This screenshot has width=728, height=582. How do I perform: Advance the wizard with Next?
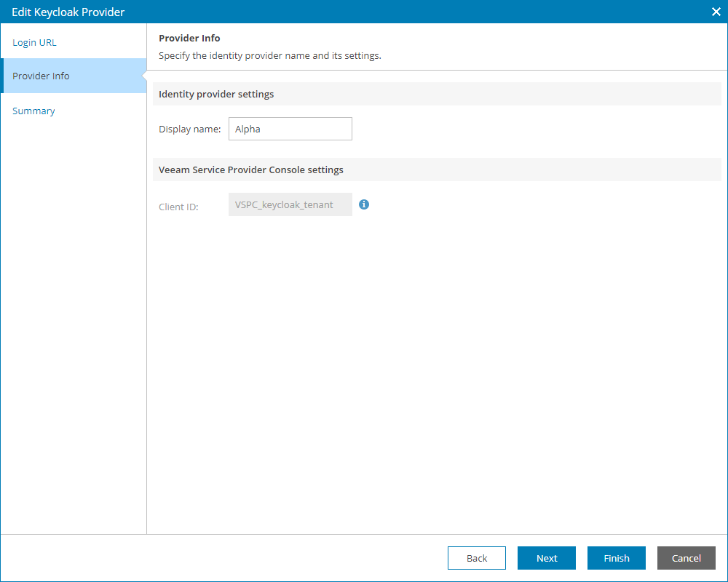point(546,558)
